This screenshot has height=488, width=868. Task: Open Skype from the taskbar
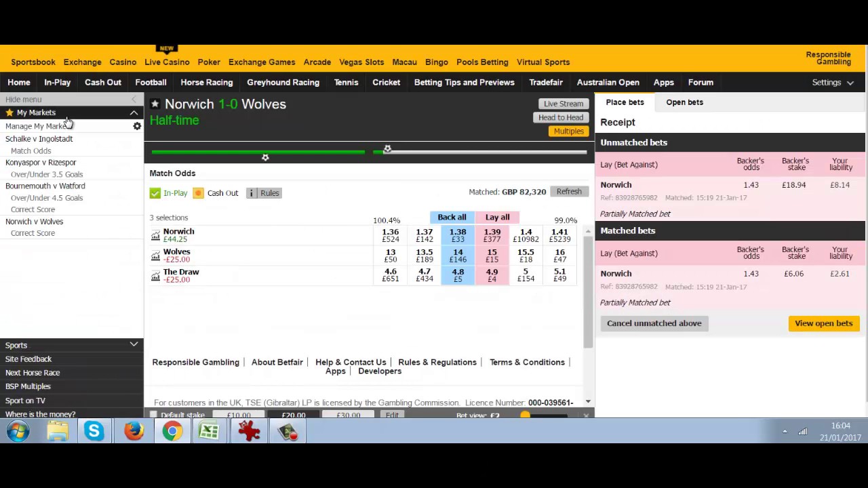[x=94, y=431]
